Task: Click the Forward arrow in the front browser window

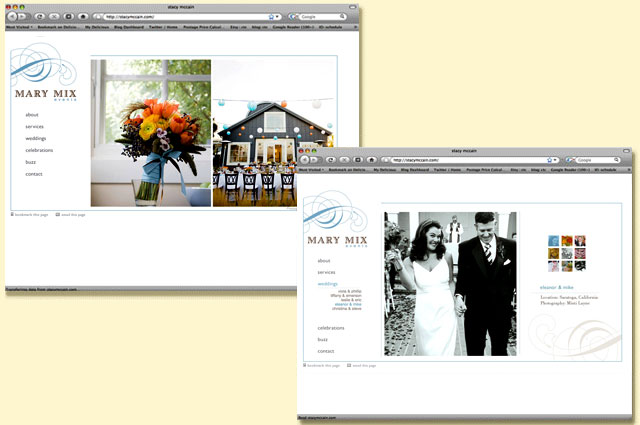Action: pyautogui.click(x=314, y=160)
